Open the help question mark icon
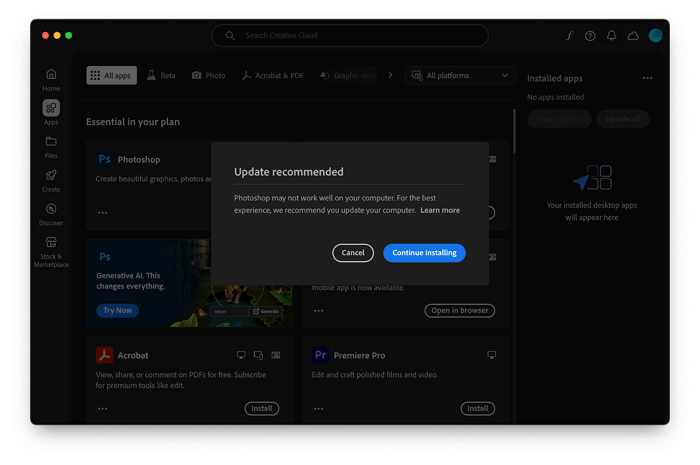Viewport: 700px width, 465px height. coord(590,36)
